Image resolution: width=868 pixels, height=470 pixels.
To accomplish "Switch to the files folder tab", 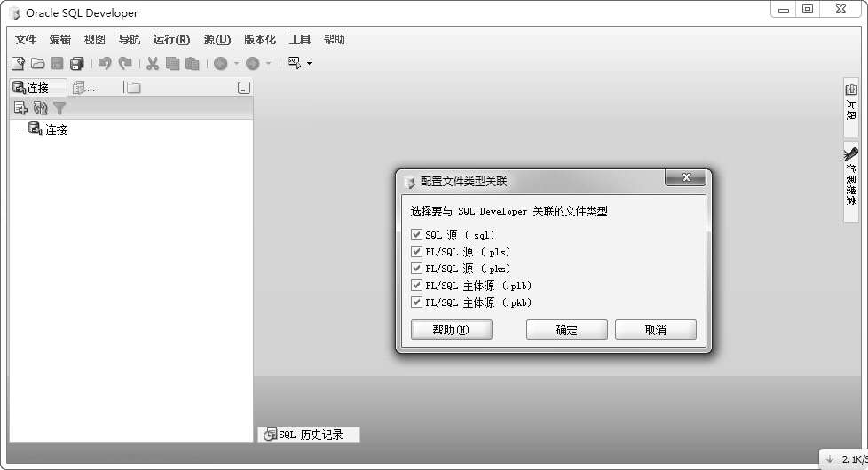I will [133, 88].
